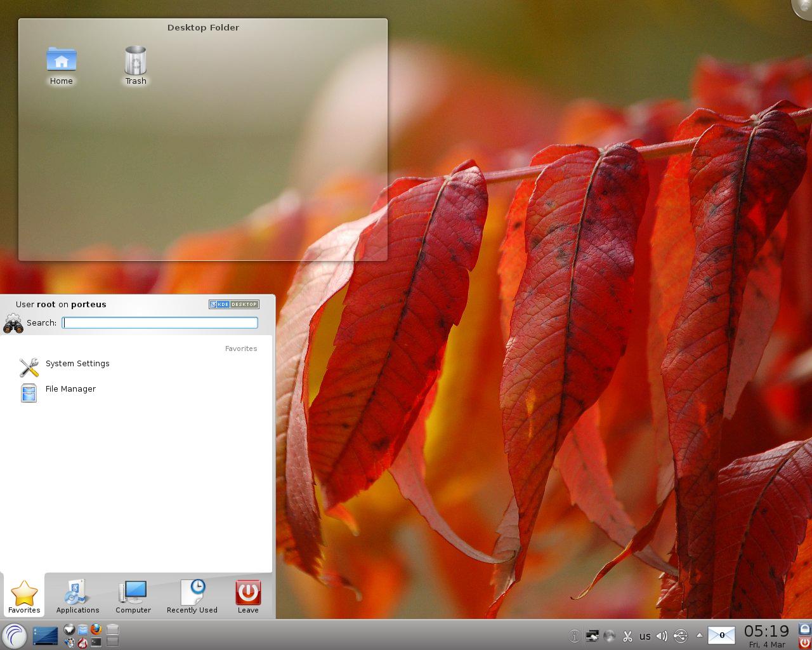Open file manager from taskbar quick launch
This screenshot has height=650, width=812.
[82, 630]
